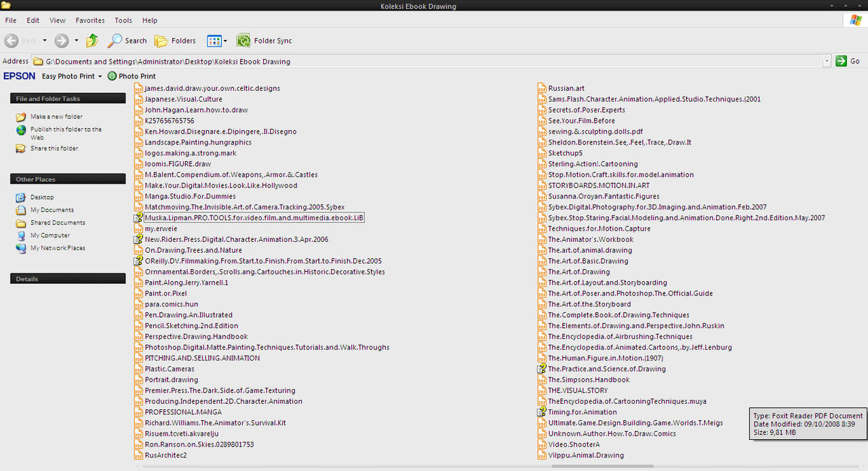Select the Vilppu.Animal.Drawing PDF icon
Screen dimensions: 868x471
pos(542,455)
